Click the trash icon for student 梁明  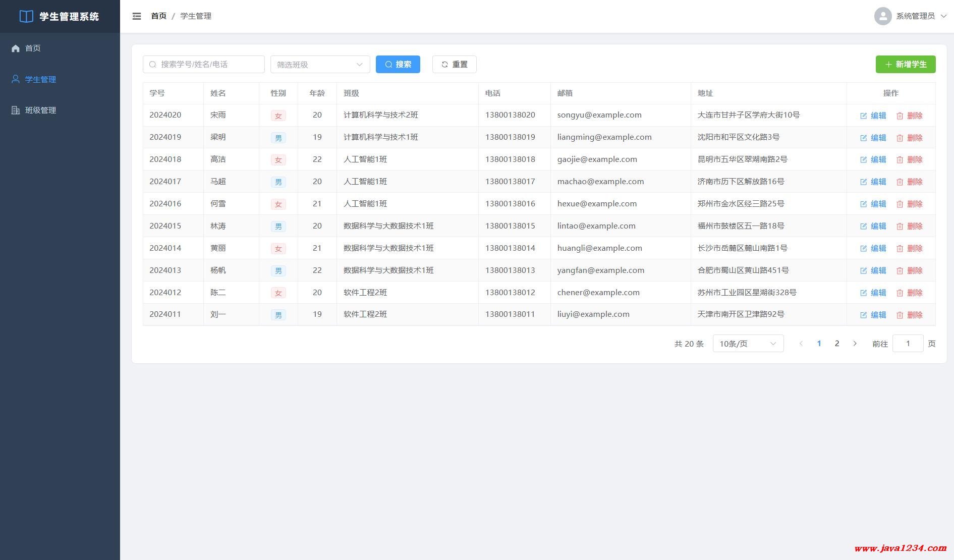[900, 138]
